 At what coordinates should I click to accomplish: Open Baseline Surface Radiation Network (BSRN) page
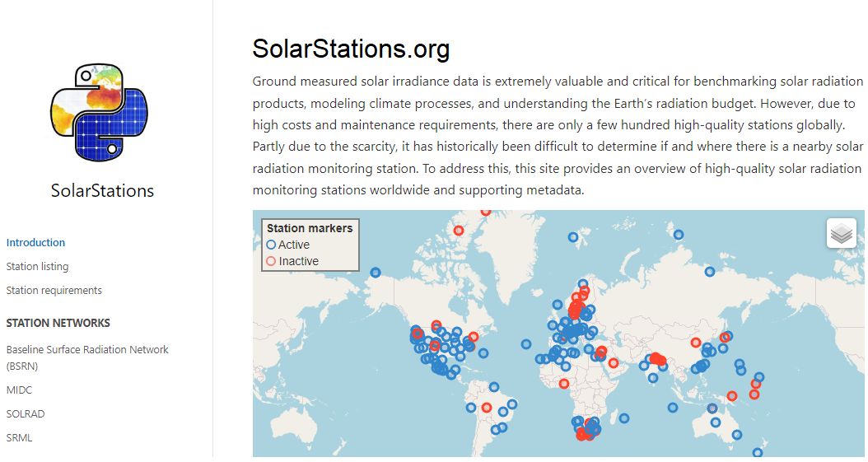(86, 357)
